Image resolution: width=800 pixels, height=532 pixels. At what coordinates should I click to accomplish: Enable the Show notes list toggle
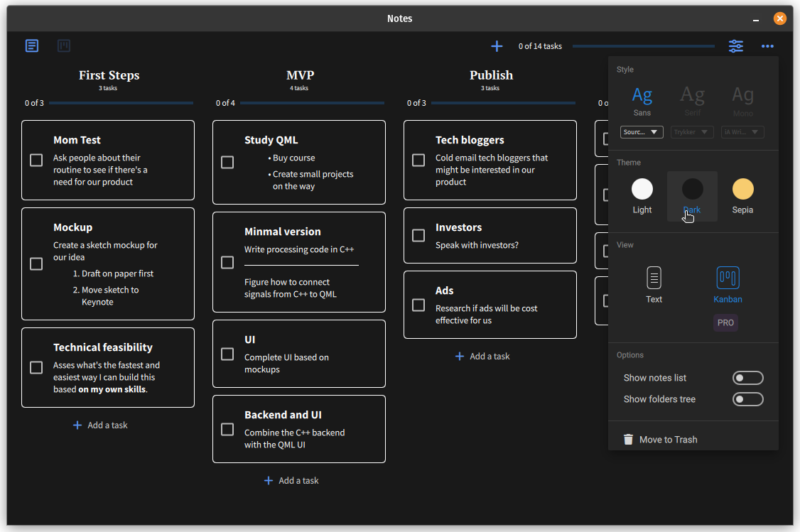click(x=747, y=378)
